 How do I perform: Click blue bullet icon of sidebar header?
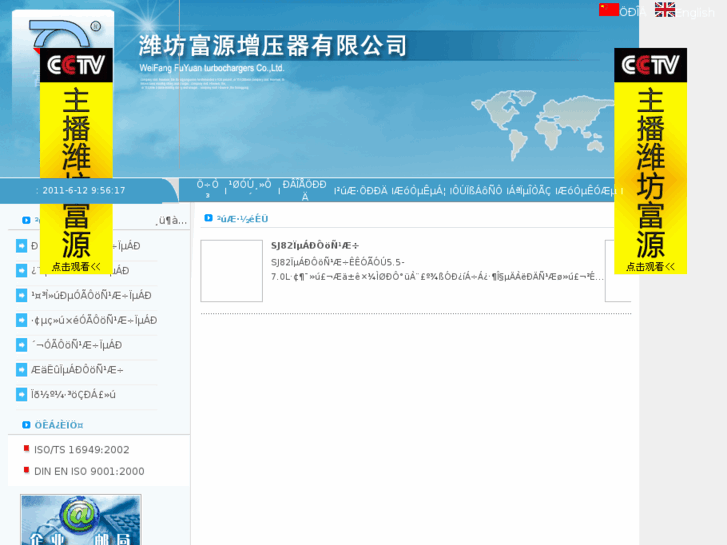[x=26, y=220]
